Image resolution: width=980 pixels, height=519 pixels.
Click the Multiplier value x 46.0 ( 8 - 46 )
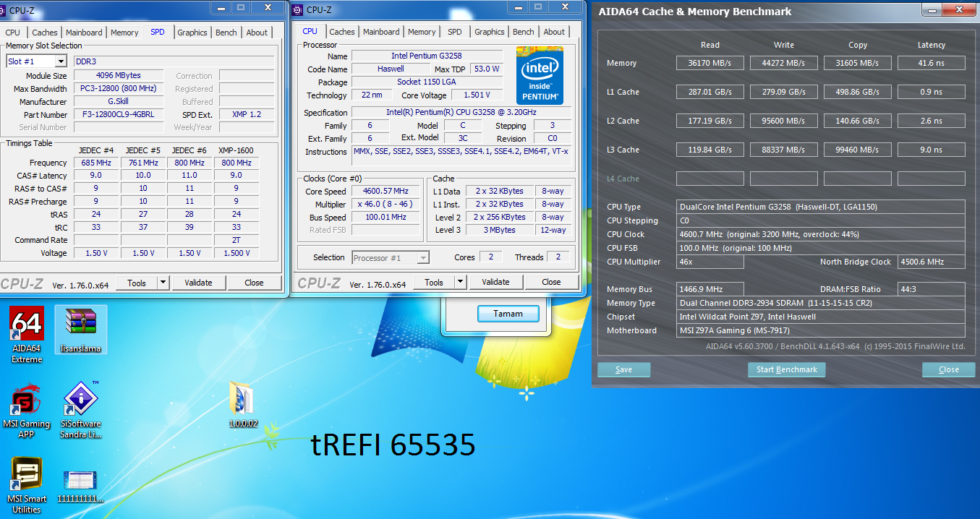(x=386, y=205)
